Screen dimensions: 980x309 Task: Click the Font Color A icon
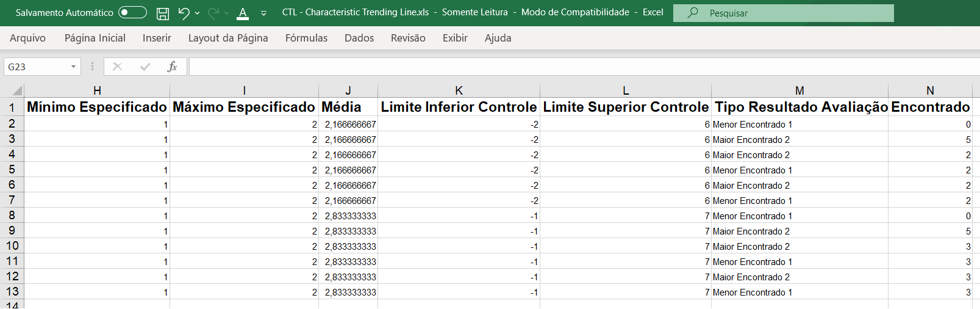coord(243,13)
